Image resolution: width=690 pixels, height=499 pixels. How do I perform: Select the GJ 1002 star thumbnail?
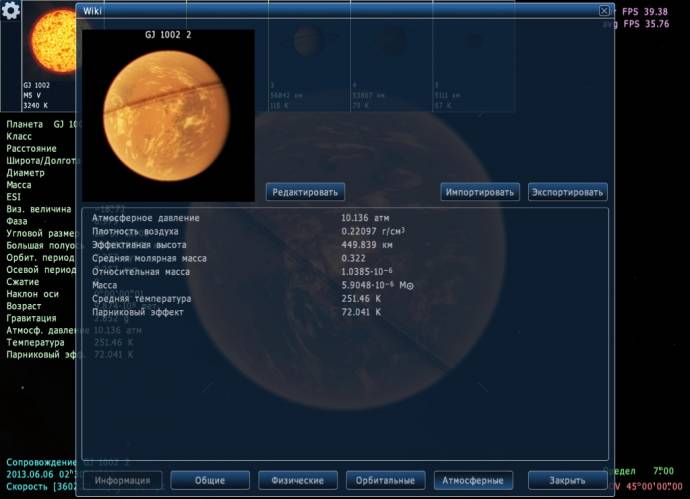tap(49, 56)
